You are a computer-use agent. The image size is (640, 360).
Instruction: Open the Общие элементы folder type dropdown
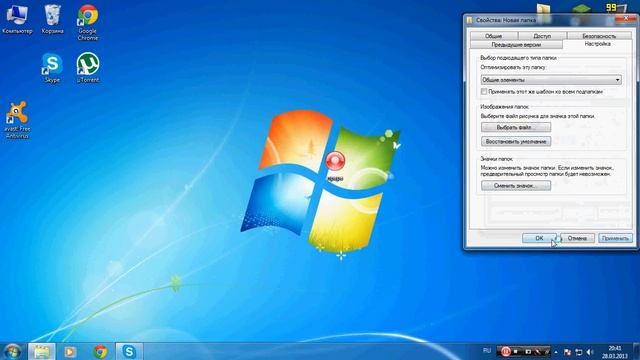click(x=551, y=80)
